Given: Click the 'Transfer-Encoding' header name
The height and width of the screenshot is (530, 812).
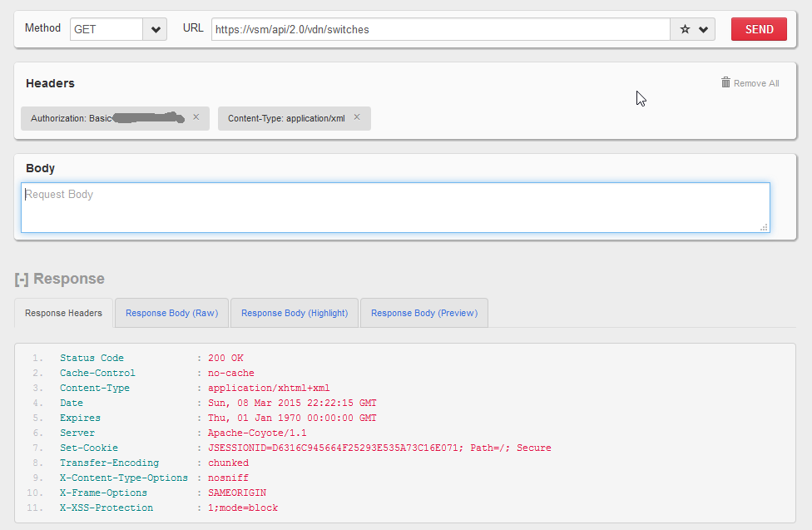Looking at the screenshot, I should point(109,463).
